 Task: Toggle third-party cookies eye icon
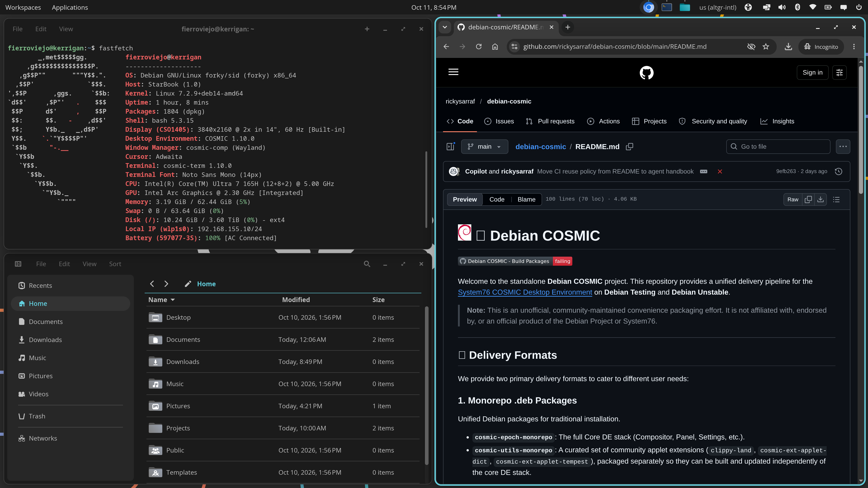(x=751, y=47)
